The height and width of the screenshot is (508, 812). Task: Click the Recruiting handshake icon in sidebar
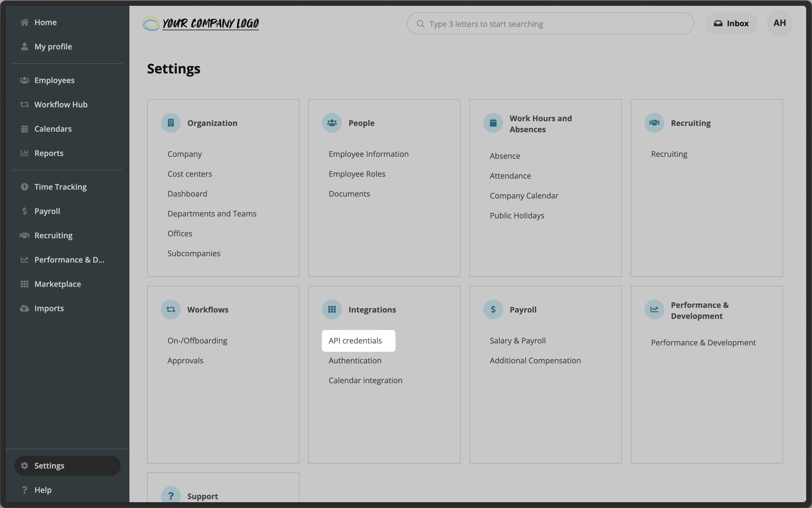(24, 236)
